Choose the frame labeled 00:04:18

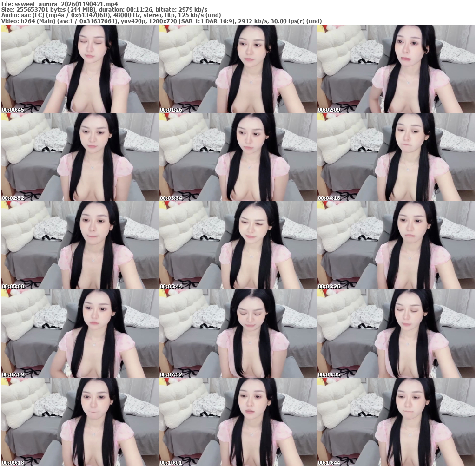coord(396,157)
